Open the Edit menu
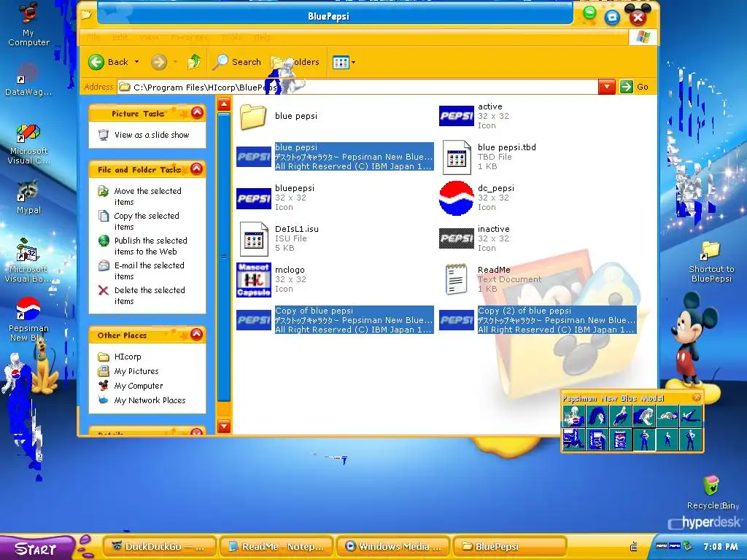The image size is (747, 560). coord(120,37)
